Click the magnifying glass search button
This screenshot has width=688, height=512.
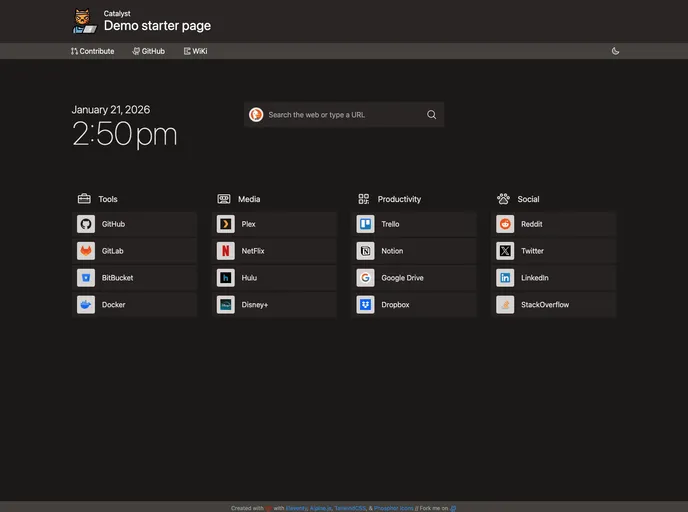point(432,115)
